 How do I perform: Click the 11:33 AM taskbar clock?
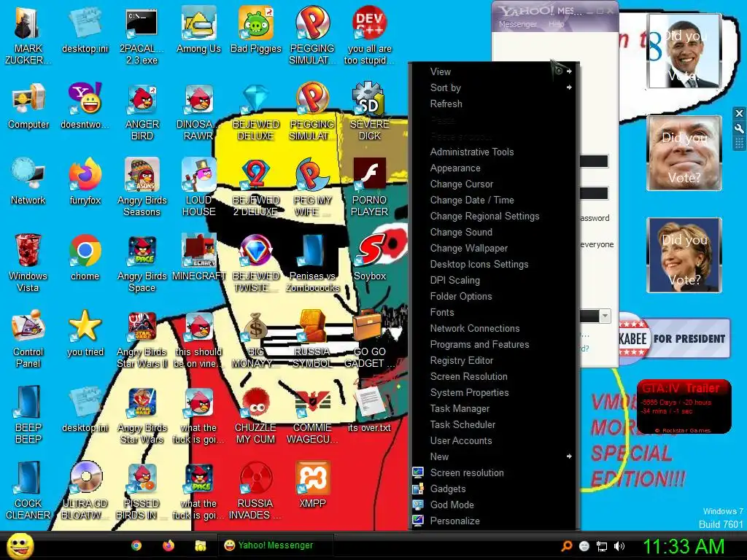[x=684, y=546]
